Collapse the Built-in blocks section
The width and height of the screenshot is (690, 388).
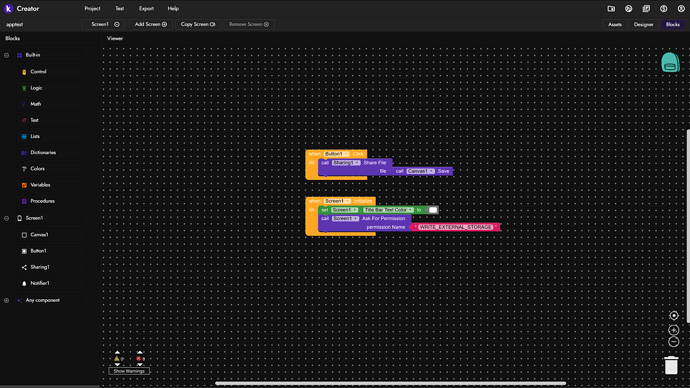tap(7, 55)
